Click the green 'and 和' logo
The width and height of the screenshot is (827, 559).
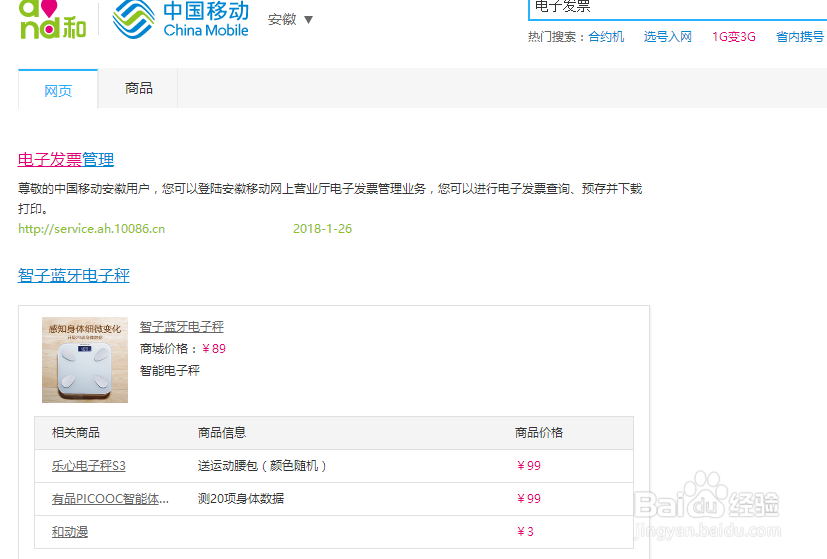coord(52,20)
